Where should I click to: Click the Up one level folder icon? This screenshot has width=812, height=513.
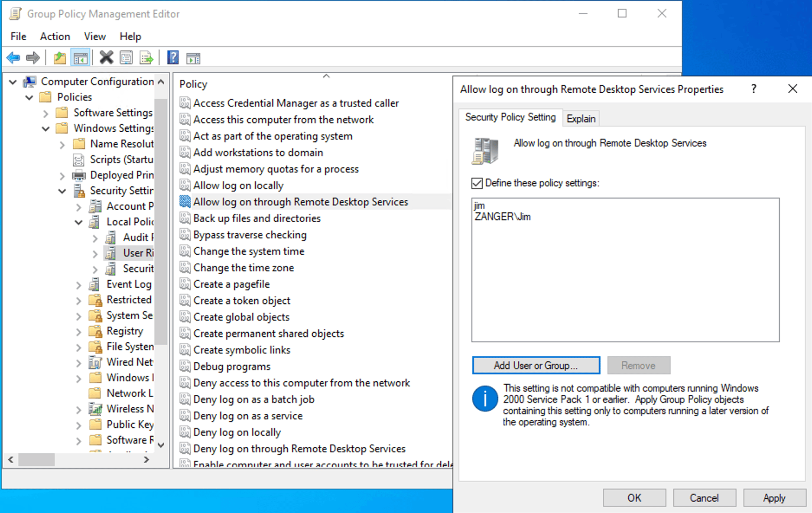click(59, 57)
